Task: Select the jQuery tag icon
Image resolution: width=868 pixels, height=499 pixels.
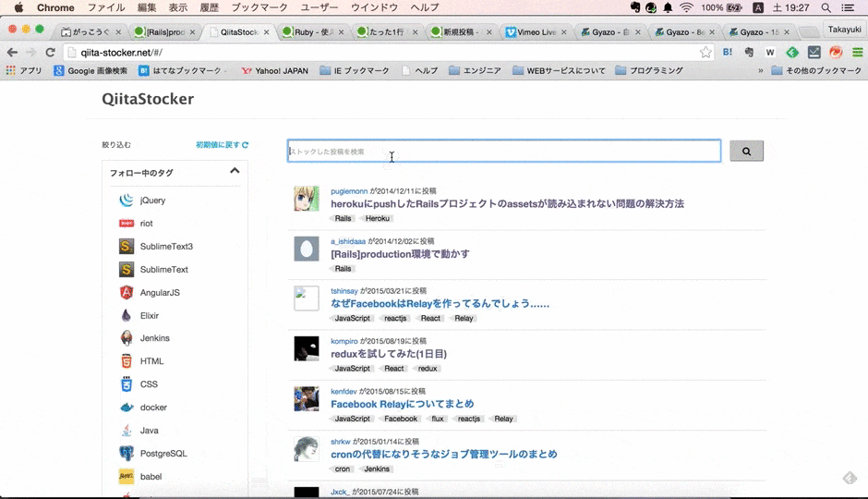Action: click(x=127, y=200)
